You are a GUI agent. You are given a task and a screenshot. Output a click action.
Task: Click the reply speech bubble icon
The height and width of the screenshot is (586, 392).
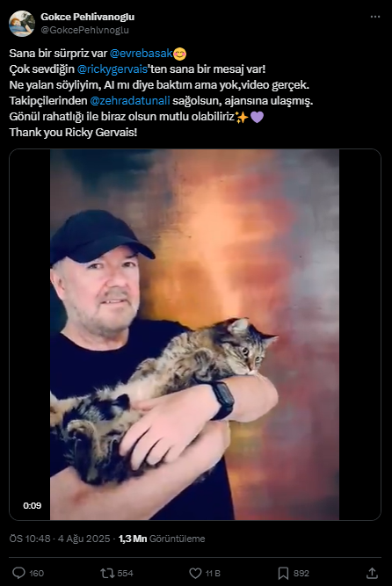click(x=18, y=573)
